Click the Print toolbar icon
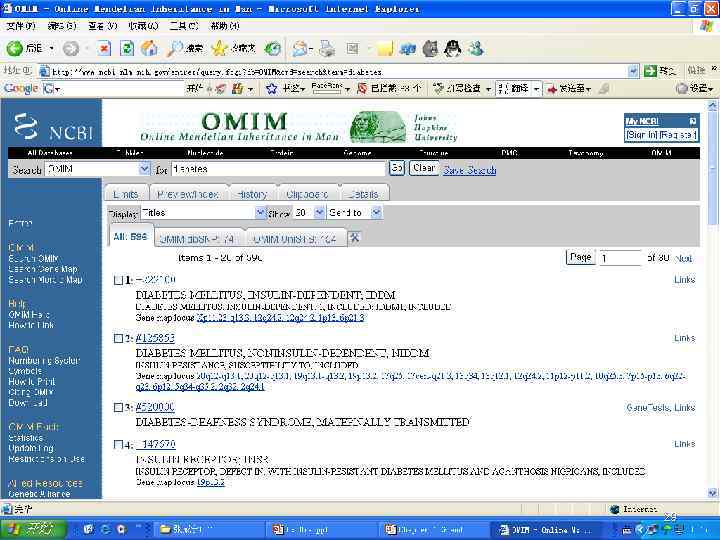 pos(326,48)
